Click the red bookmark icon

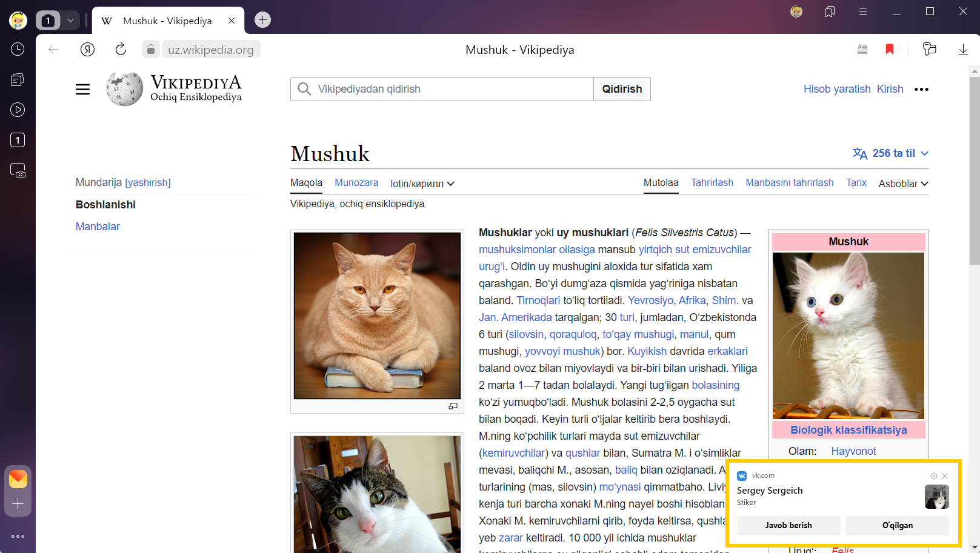click(890, 50)
